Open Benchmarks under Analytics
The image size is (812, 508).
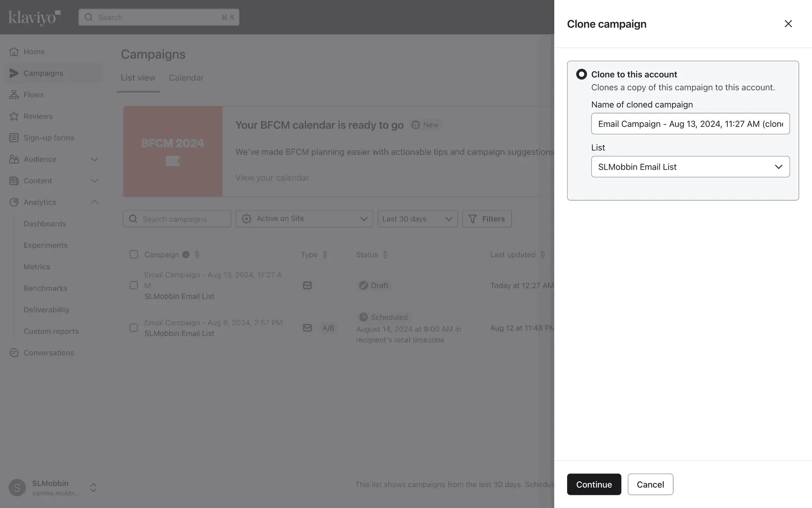[x=46, y=288]
